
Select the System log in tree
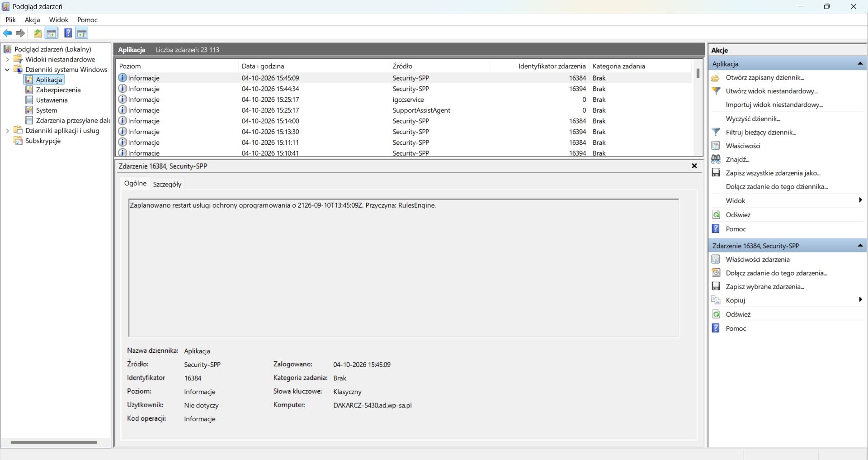tap(47, 110)
